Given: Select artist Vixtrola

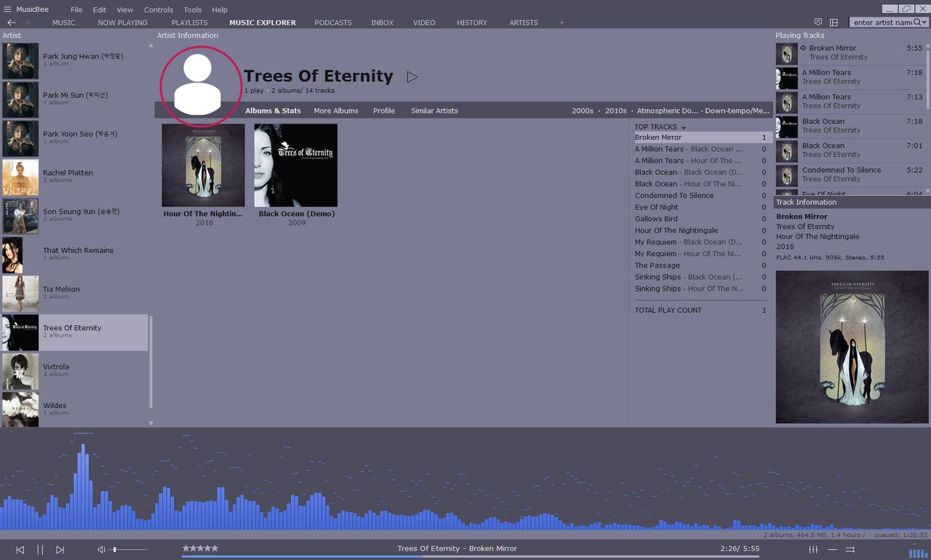Looking at the screenshot, I should (74, 370).
